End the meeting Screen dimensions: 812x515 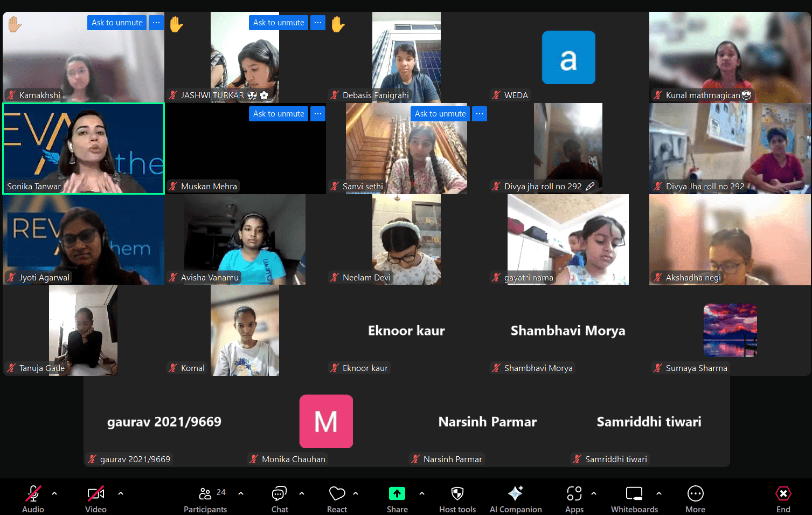click(783, 499)
